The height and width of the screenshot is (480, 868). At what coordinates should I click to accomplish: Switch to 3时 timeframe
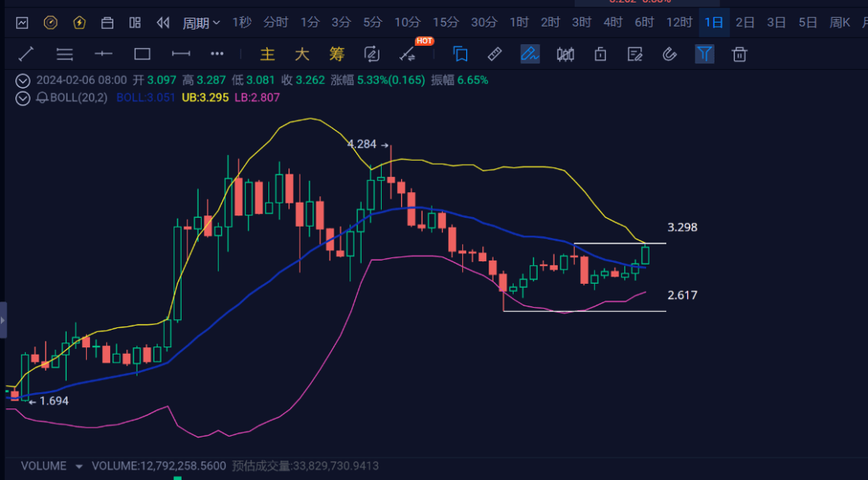pyautogui.click(x=581, y=23)
